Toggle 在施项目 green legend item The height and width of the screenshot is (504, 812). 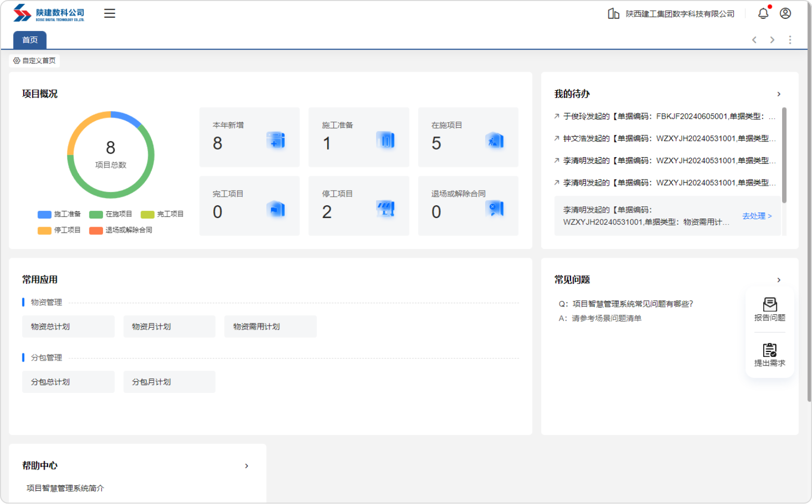pos(111,214)
